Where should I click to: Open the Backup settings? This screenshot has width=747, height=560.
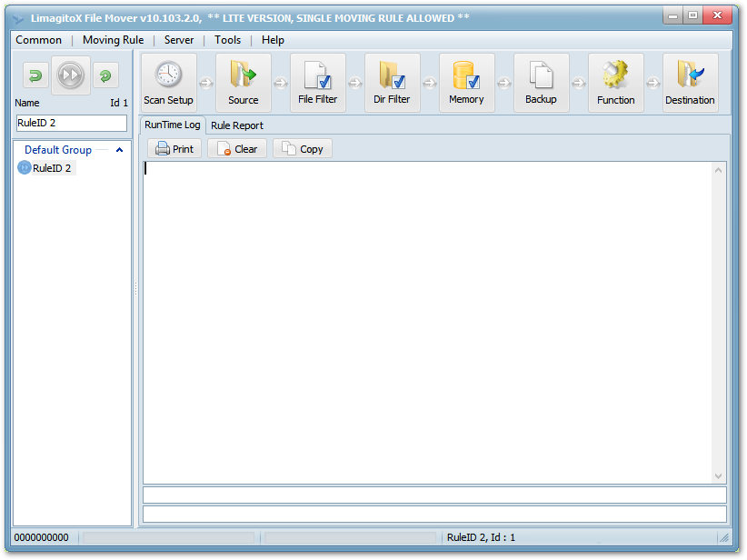point(542,83)
